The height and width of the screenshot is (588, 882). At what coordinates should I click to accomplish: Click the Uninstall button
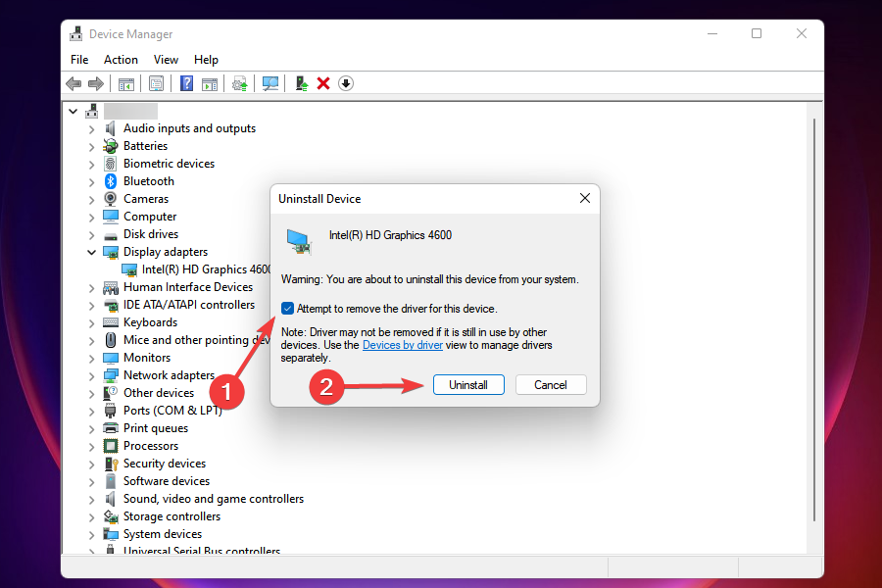(468, 385)
